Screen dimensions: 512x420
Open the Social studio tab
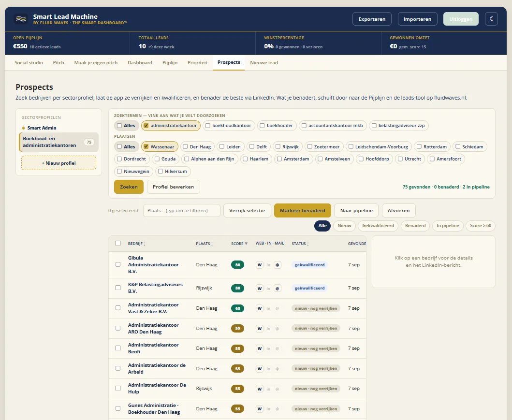29,63
